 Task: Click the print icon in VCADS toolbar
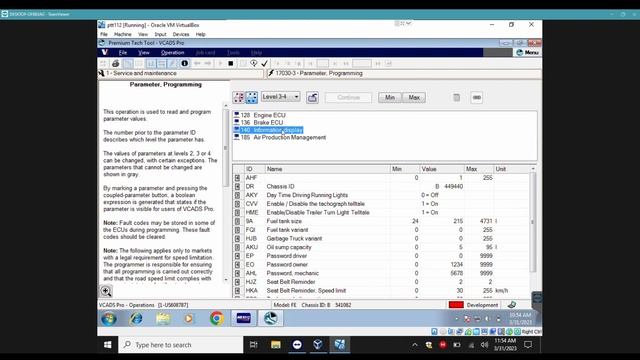click(x=116, y=64)
